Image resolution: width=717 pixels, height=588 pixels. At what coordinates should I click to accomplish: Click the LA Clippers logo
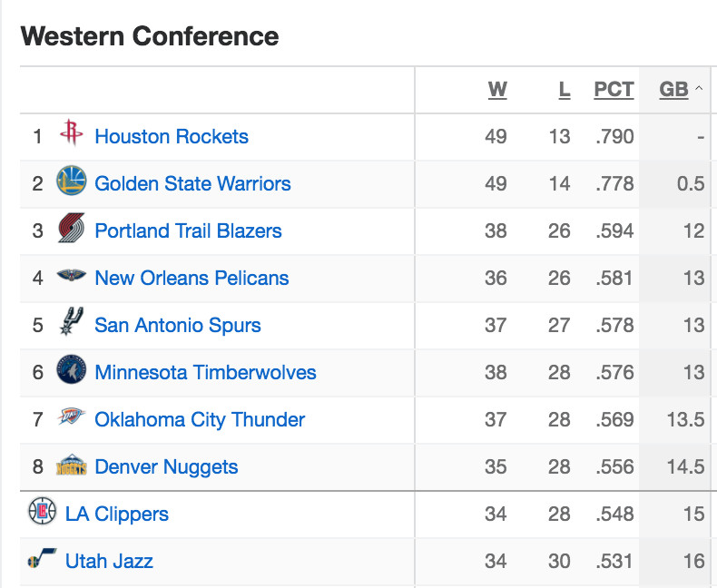pyautogui.click(x=42, y=511)
